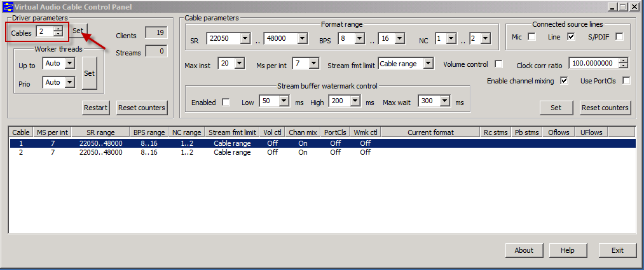Open the watermark High ms dropdown
The width and height of the screenshot is (644, 270).
355,101
